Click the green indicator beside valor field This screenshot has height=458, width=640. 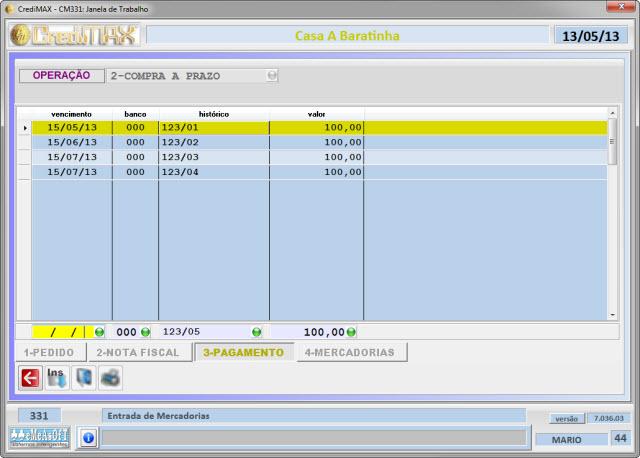351,332
